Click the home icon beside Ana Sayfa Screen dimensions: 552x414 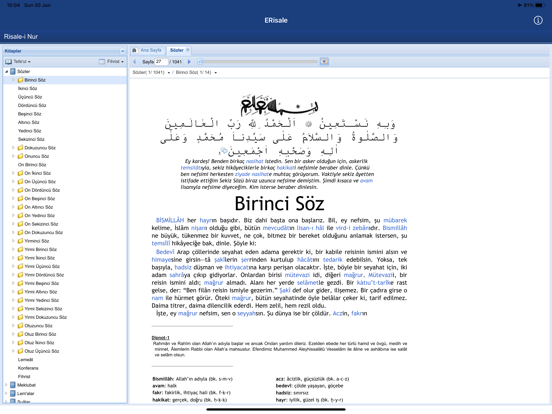[134, 50]
